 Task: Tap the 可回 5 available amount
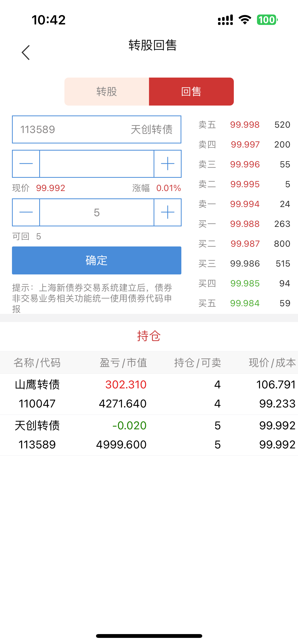(27, 237)
